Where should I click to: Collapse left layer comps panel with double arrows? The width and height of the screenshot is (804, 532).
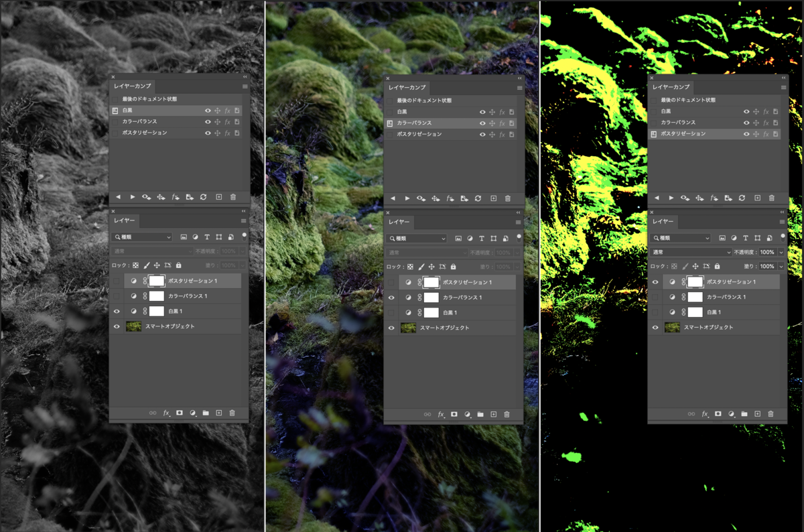pyautogui.click(x=245, y=78)
